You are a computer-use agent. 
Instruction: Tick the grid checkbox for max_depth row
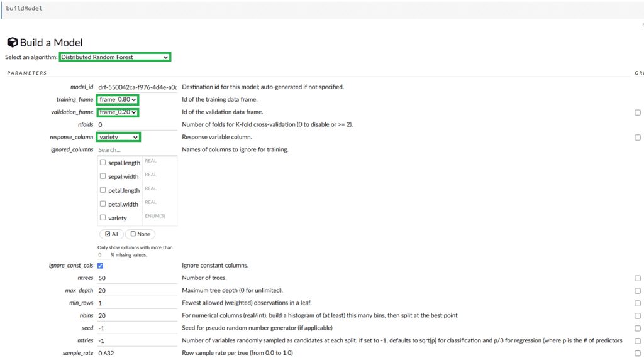click(x=637, y=291)
